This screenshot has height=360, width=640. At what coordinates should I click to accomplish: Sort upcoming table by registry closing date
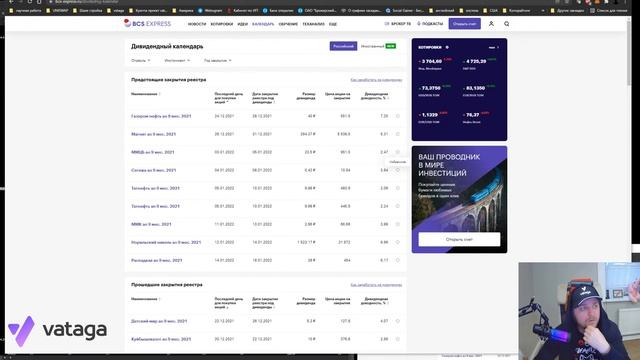[x=265, y=98]
